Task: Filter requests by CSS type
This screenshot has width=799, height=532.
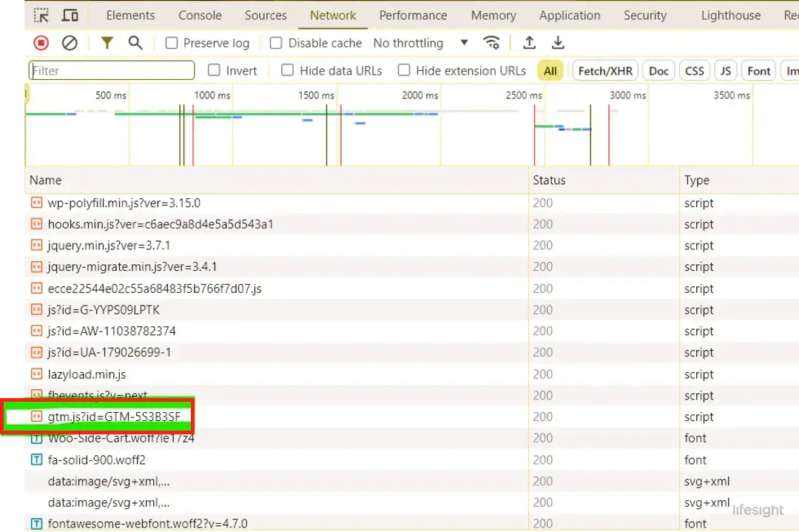Action: click(694, 71)
